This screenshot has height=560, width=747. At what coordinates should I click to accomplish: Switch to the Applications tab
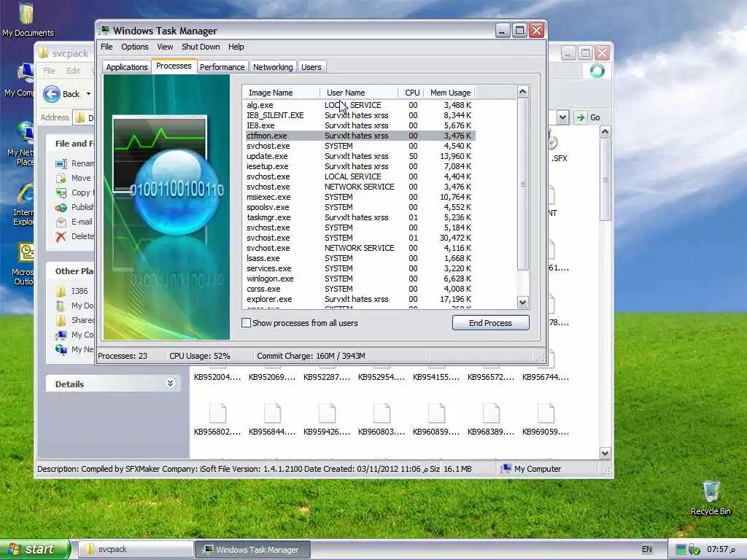coord(127,67)
